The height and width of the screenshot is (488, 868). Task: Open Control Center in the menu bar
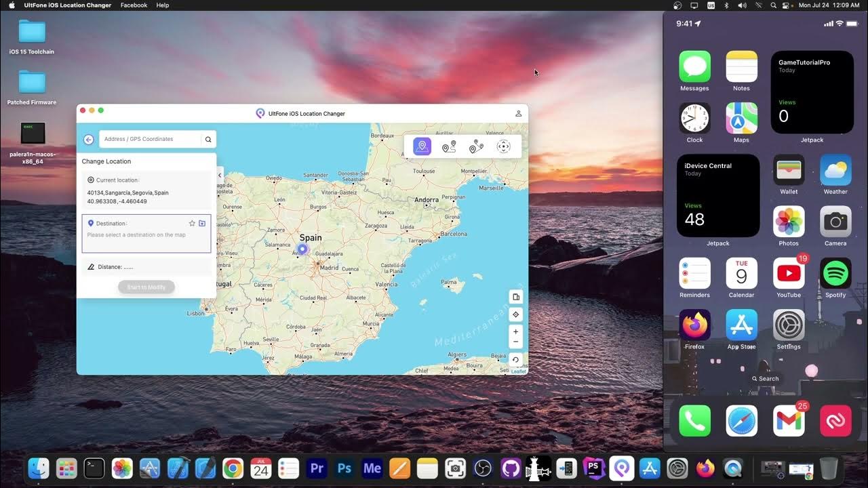point(787,5)
